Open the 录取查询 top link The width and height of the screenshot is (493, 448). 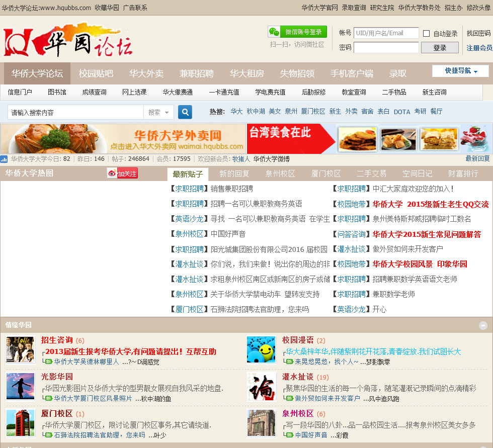click(x=354, y=8)
